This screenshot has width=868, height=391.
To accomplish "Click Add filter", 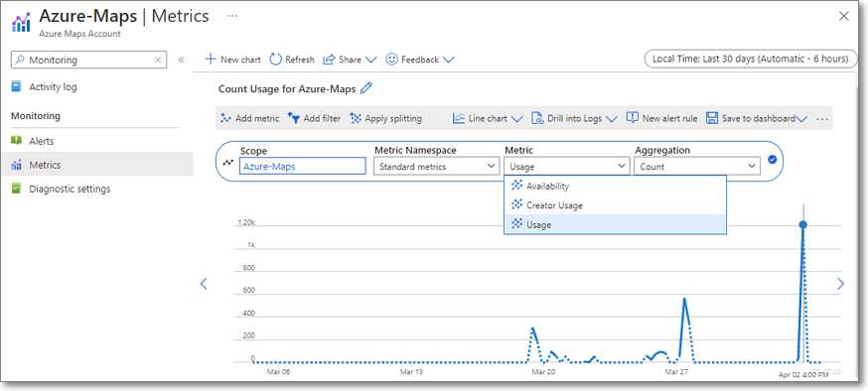I will point(314,118).
